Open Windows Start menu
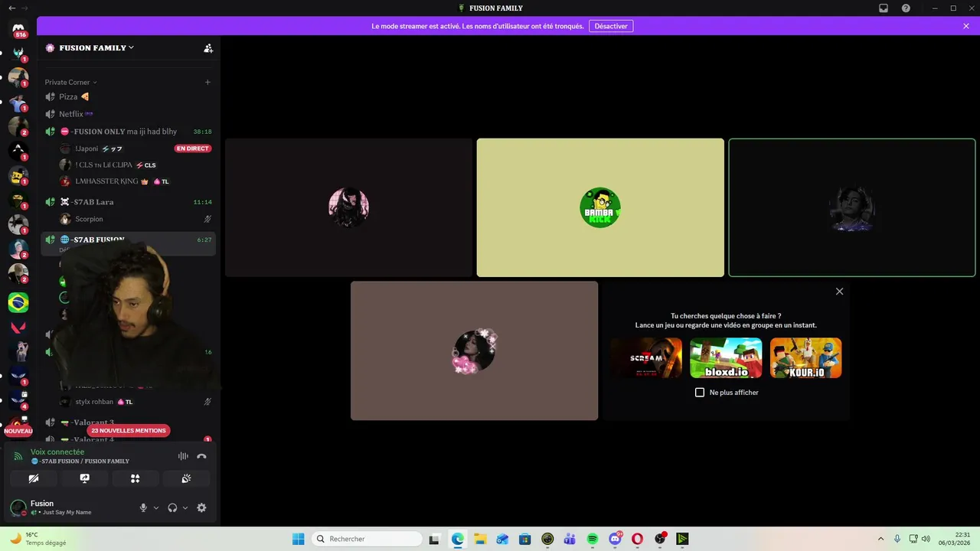Screen dimensions: 980x551 (299, 539)
